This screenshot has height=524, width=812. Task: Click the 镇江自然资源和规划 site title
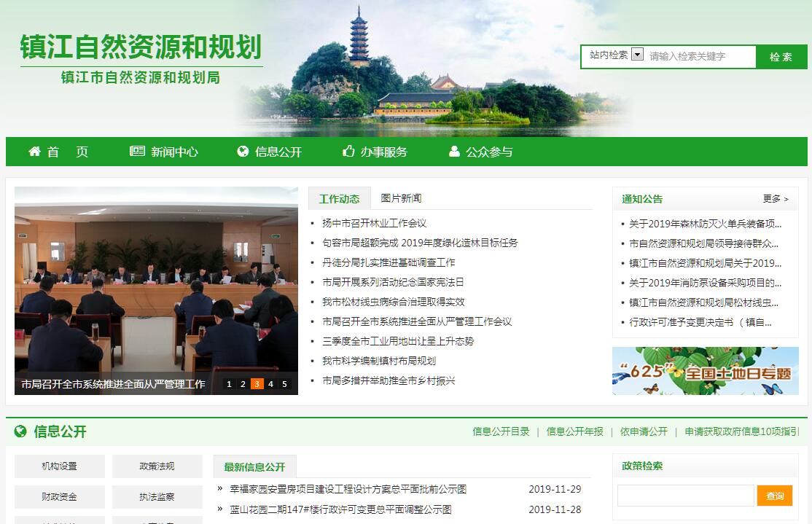[x=141, y=47]
